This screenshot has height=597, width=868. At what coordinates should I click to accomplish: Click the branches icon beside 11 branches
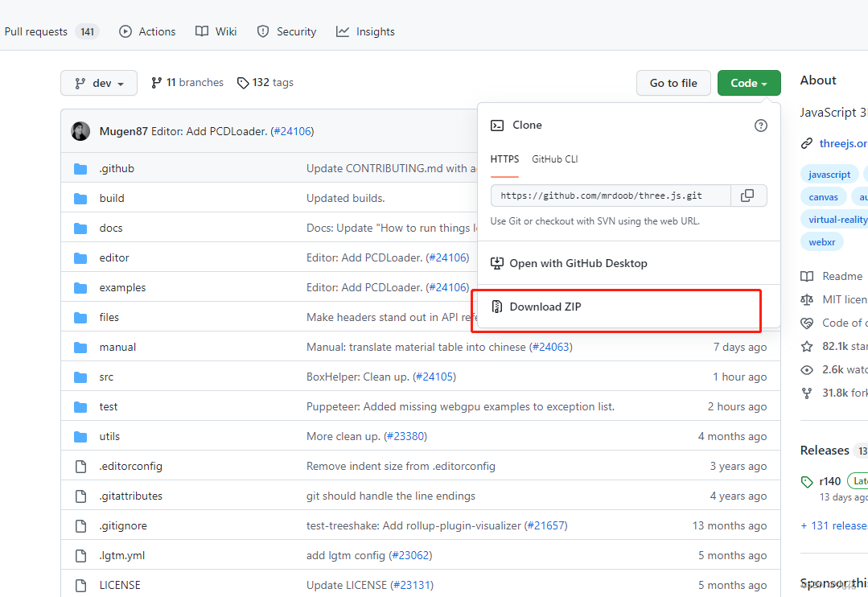[157, 83]
